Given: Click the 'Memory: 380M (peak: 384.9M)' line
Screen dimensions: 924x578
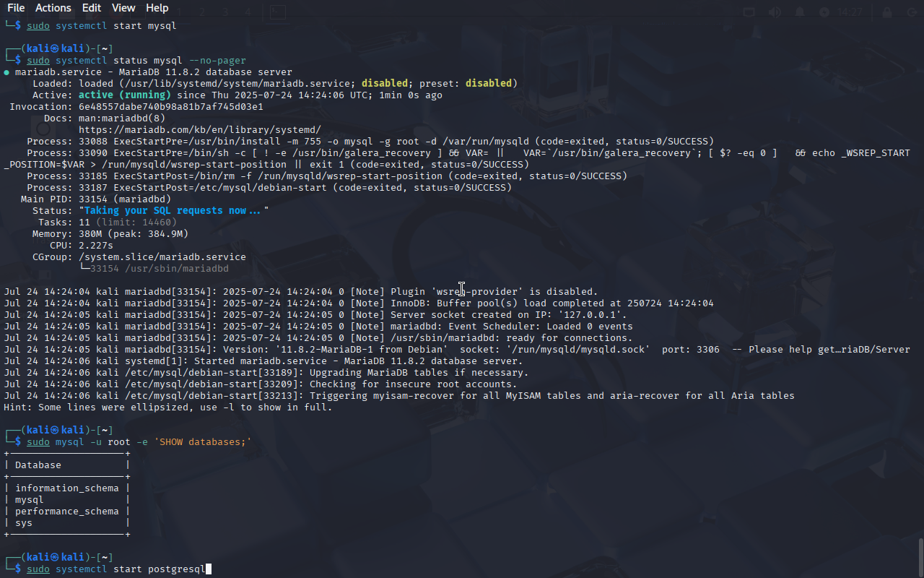Looking at the screenshot, I should pyautogui.click(x=110, y=234).
